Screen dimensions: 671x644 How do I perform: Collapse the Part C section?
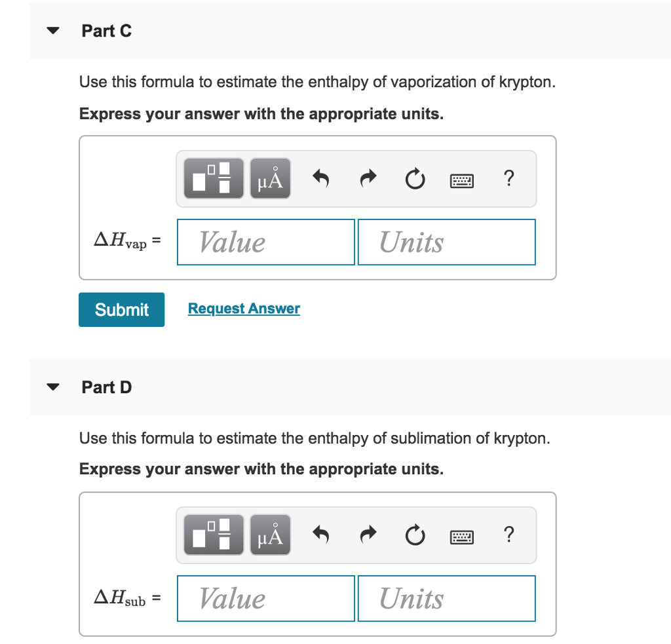point(53,30)
